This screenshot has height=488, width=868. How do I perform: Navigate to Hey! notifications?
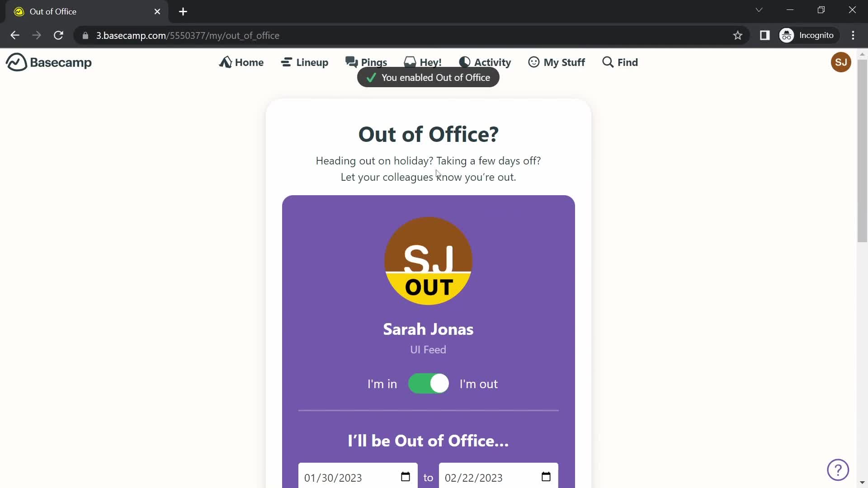[422, 62]
